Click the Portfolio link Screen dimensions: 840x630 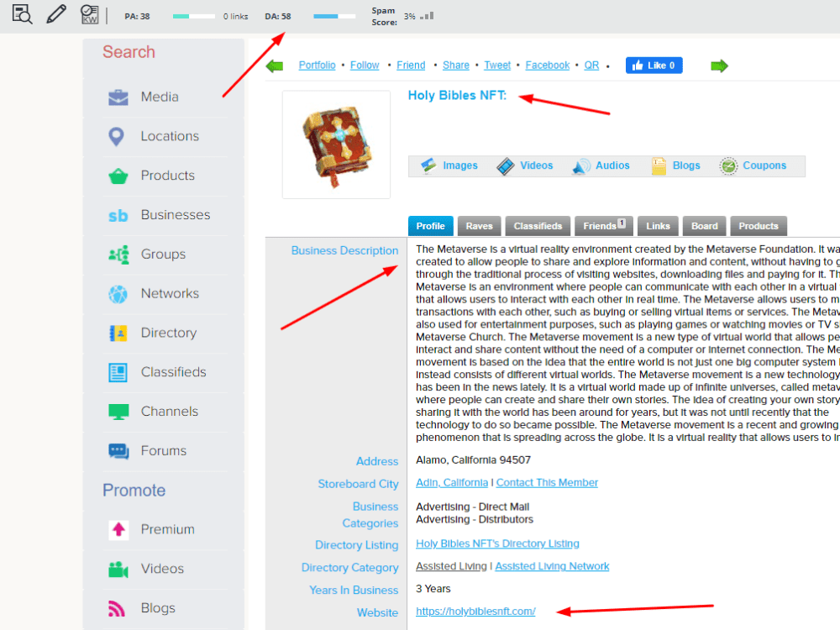[318, 66]
